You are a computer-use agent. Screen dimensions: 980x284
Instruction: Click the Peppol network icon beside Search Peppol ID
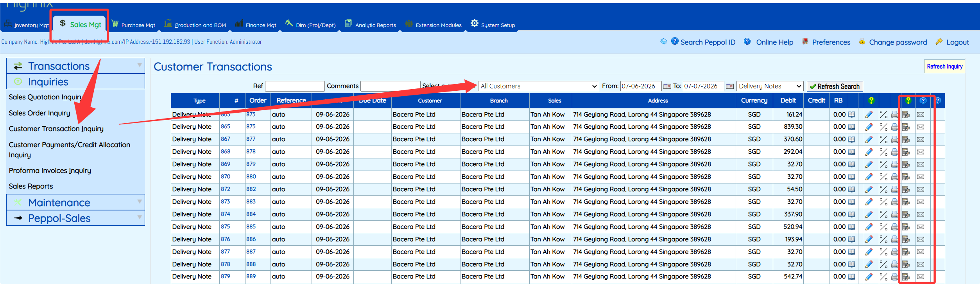[x=663, y=41]
